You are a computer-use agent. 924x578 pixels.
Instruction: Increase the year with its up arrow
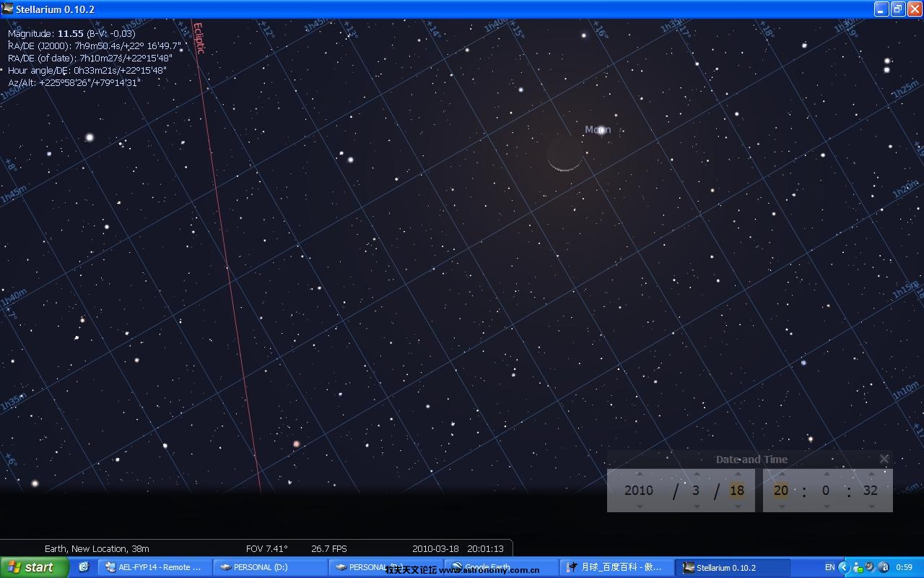tap(639, 474)
